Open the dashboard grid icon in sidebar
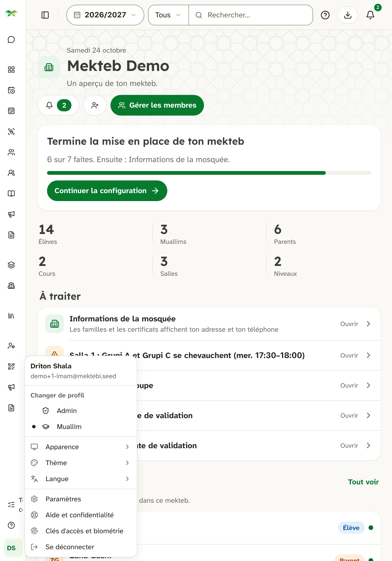 [11, 70]
